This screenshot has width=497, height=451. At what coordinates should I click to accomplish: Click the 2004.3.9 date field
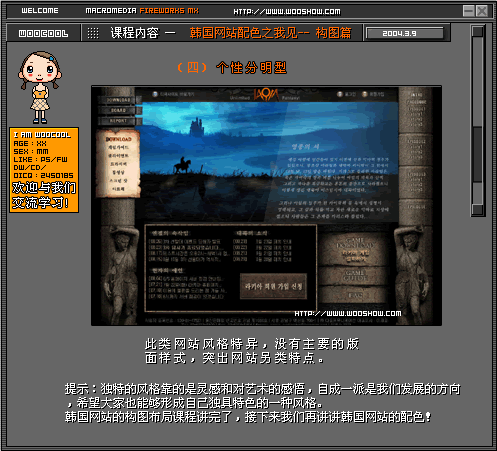(x=405, y=33)
